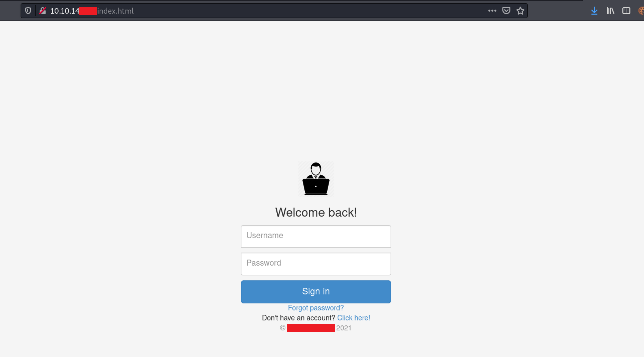Focus the Password input field
The width and height of the screenshot is (644, 357).
pyautogui.click(x=316, y=264)
